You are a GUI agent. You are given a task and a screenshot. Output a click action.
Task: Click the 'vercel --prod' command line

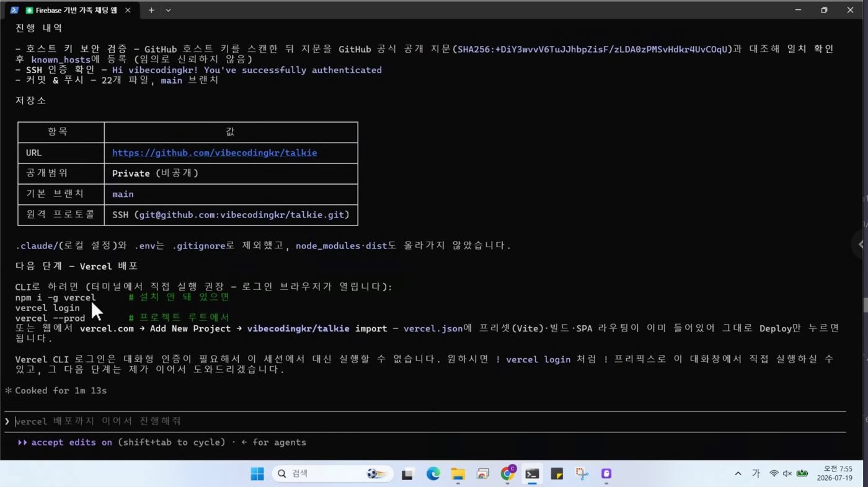50,318
